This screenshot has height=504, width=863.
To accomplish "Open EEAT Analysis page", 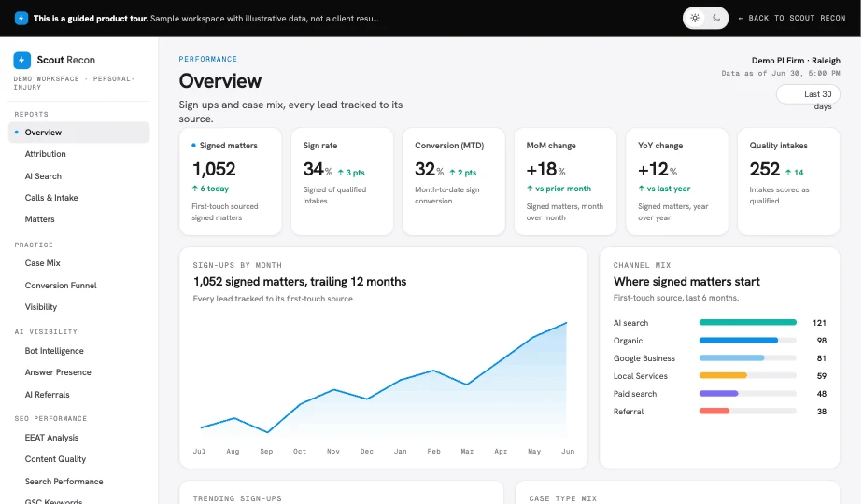I will [51, 438].
